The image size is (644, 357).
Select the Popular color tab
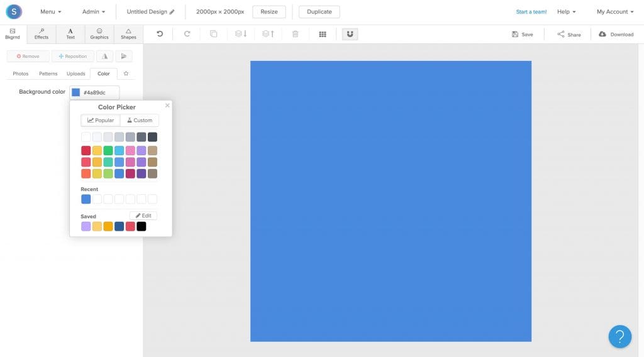[x=101, y=120]
